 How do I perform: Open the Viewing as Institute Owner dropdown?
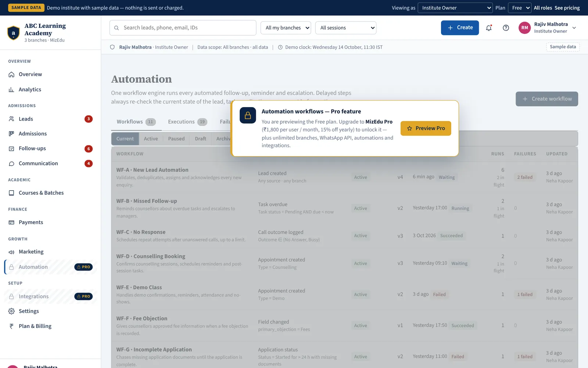tap(455, 8)
